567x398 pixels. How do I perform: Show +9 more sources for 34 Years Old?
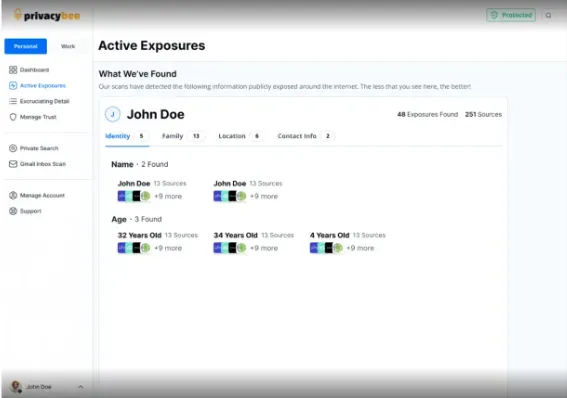[264, 248]
